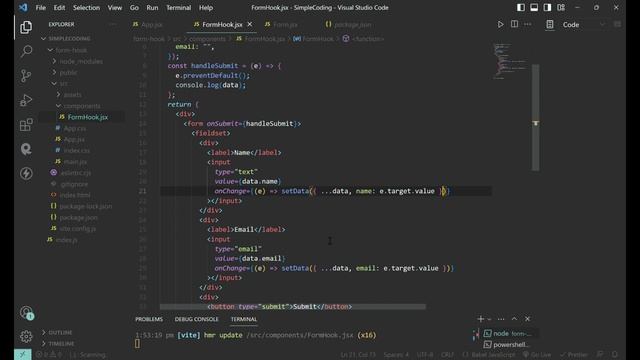
Task: Click the Prettier status bar item
Action: pyautogui.click(x=573, y=355)
